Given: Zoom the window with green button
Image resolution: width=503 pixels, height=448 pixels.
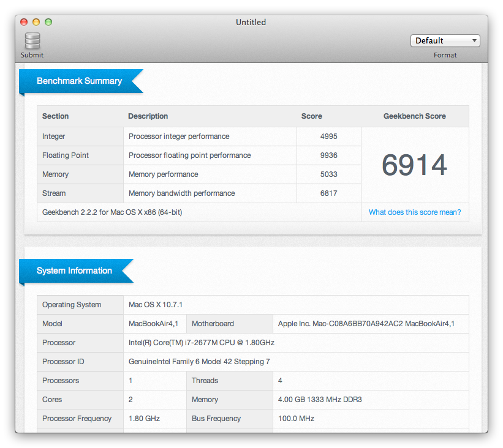Looking at the screenshot, I should 48,22.
